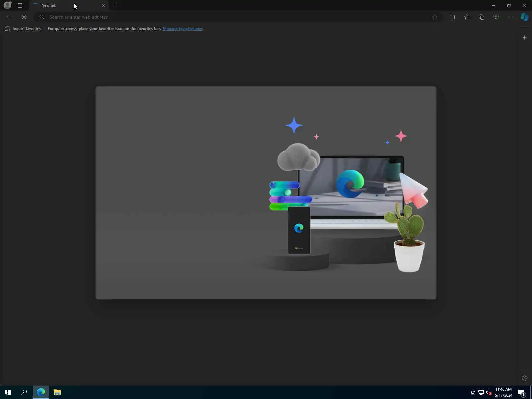Viewport: 532px width, 399px height.
Task: Stop loading the page
Action: [x=24, y=17]
